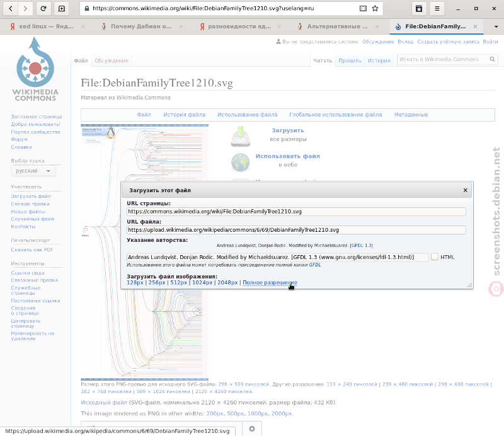Click the 'URL страницы' text field
This screenshot has width=504, height=436.
[296, 212]
